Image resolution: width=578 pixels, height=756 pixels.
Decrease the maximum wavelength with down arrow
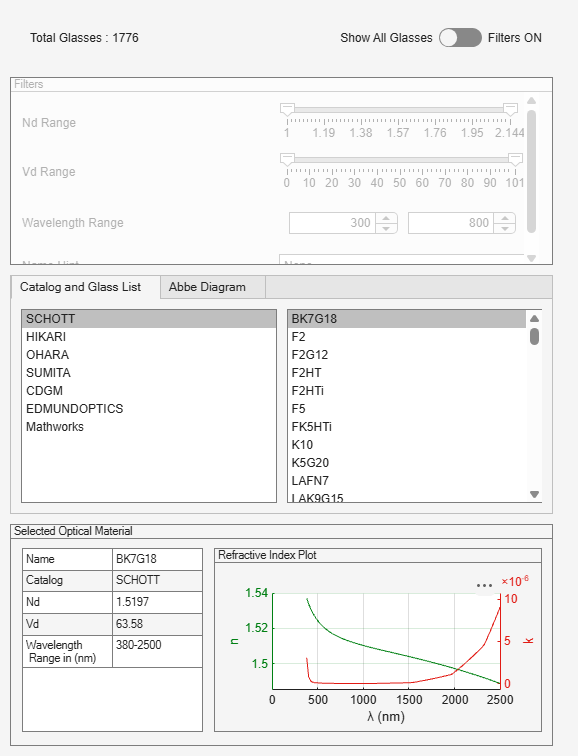click(x=504, y=228)
